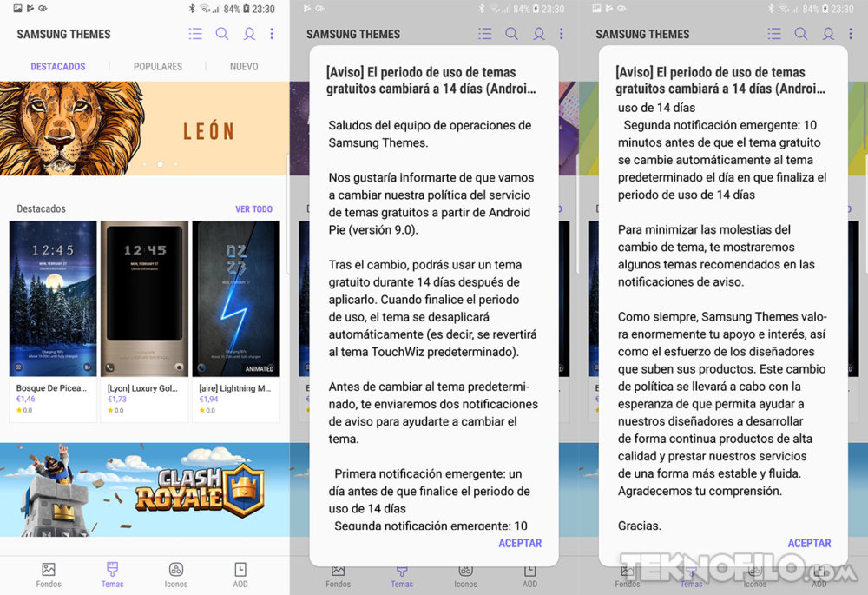The image size is (868, 595).
Task: Switch to the NUEVO tab
Action: (244, 67)
